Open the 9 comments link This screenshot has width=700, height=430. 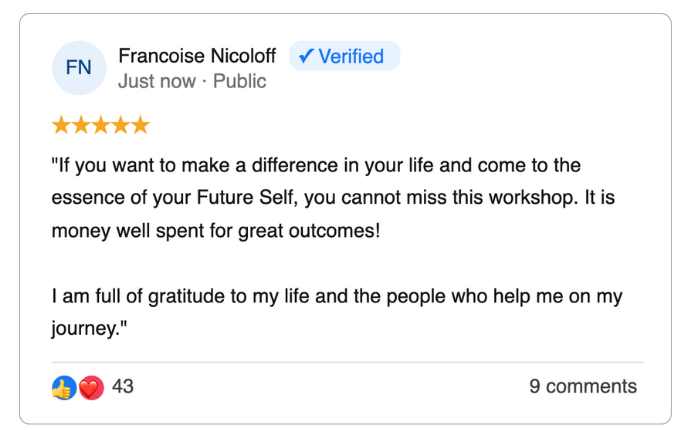pyautogui.click(x=582, y=387)
